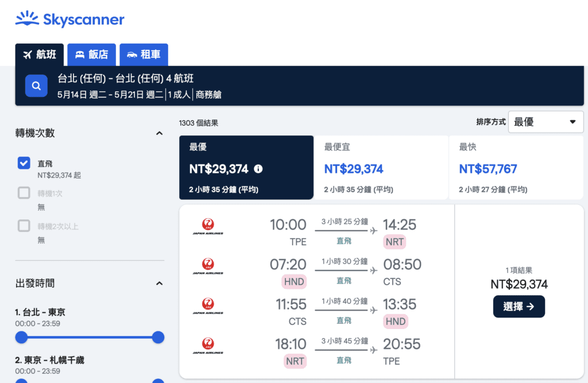Click the airplane icon on 航班 tab
The width and height of the screenshot is (588, 383).
click(x=28, y=55)
